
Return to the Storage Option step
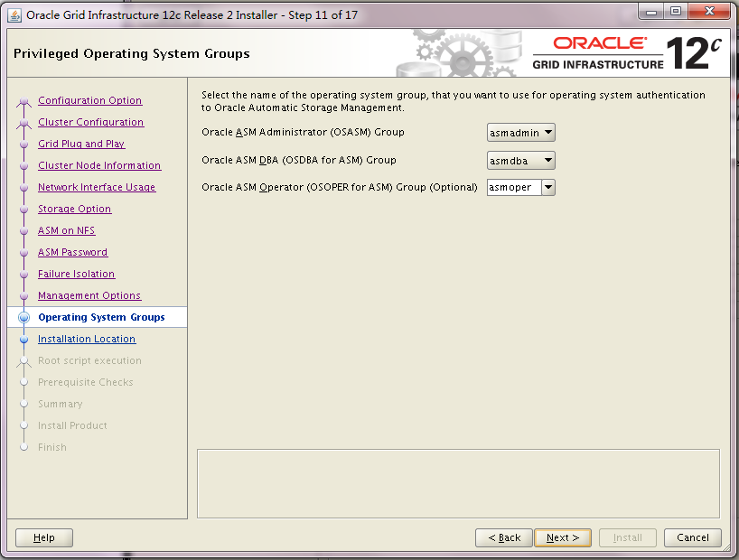[x=74, y=209]
